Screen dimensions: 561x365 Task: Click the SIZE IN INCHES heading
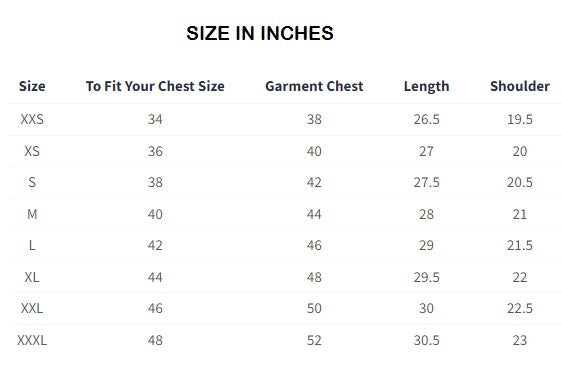260,33
